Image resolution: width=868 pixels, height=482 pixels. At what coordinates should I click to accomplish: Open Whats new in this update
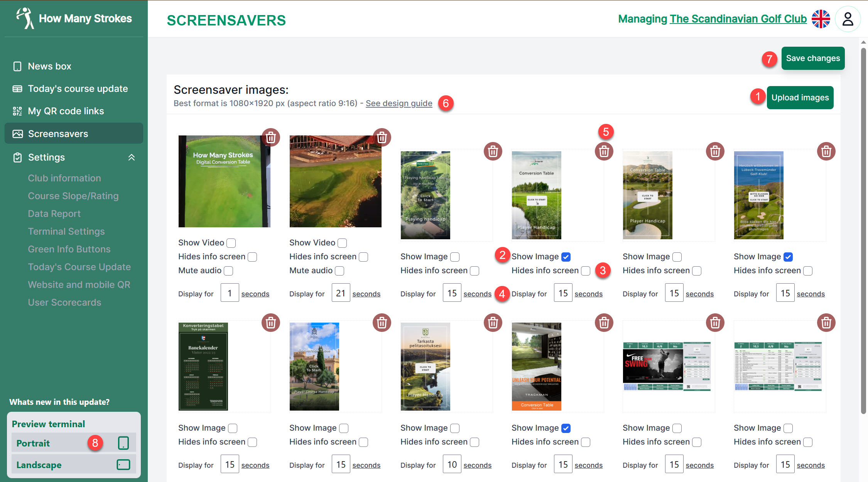(x=59, y=402)
